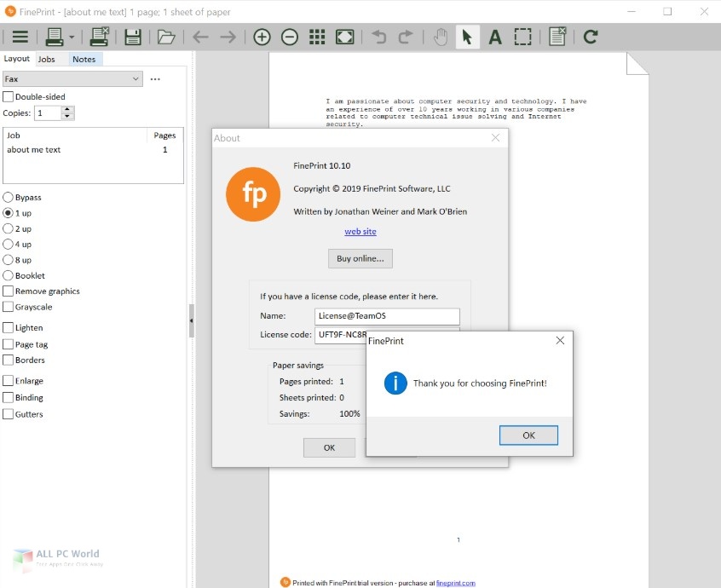721x588 pixels.
Task: Select the 4 up layout option
Action: (x=8, y=244)
